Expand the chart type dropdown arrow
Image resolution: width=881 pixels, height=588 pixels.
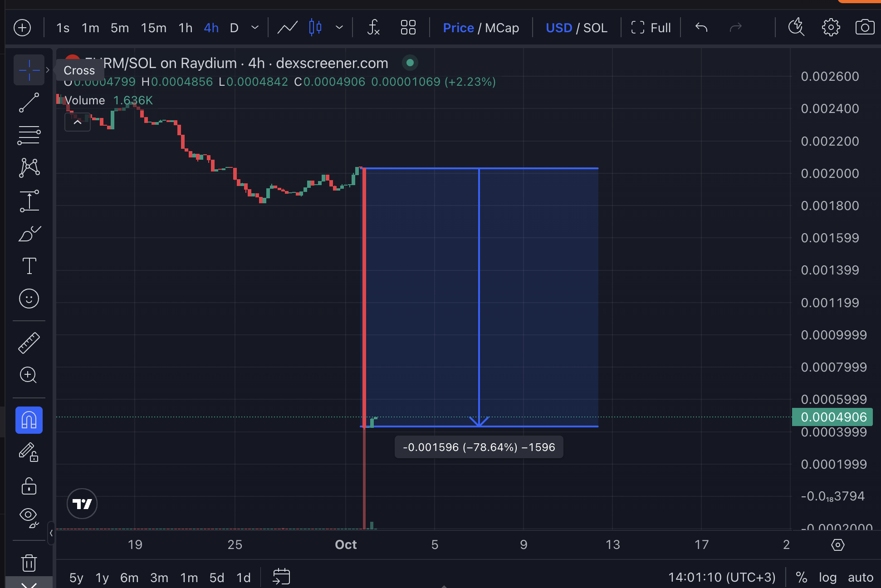tap(339, 28)
